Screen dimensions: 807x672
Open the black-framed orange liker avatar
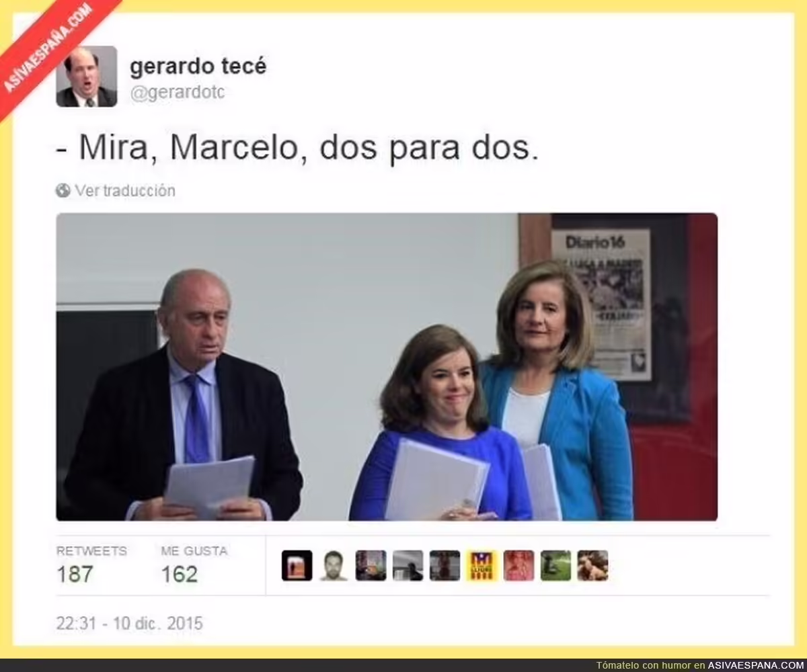[297, 565]
